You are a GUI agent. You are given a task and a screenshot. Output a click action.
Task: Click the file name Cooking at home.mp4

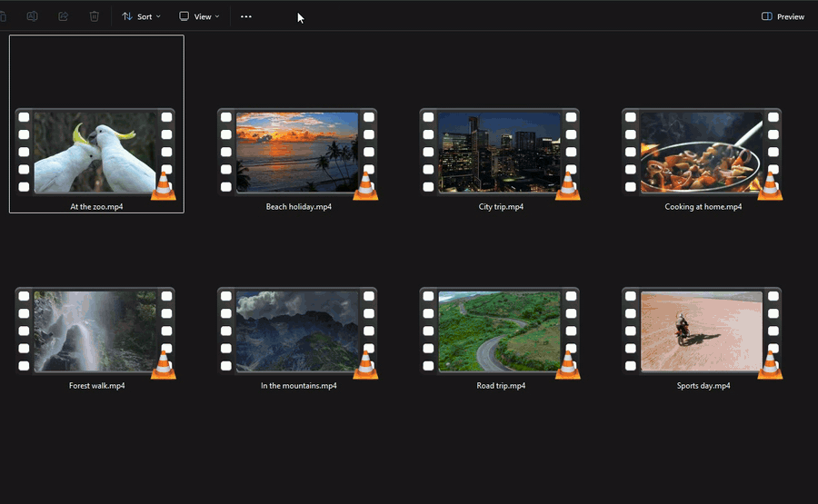coord(703,206)
